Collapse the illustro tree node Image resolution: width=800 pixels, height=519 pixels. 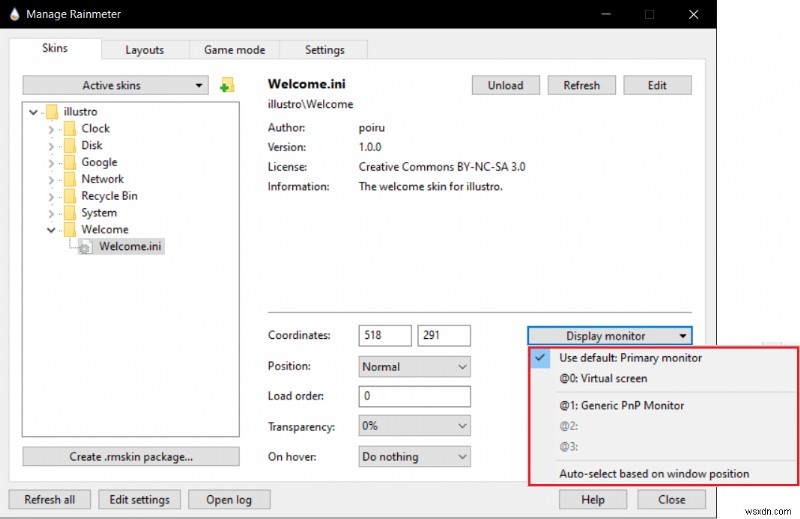(33, 112)
